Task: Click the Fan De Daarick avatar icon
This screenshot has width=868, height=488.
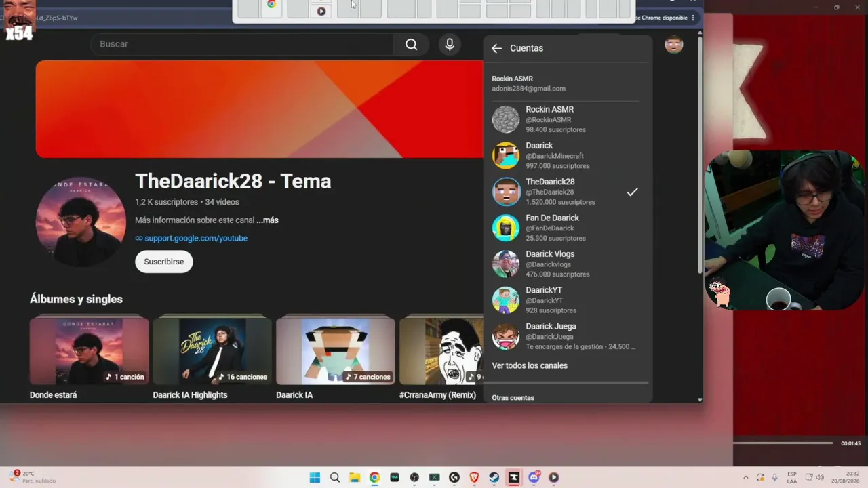Action: [x=506, y=228]
